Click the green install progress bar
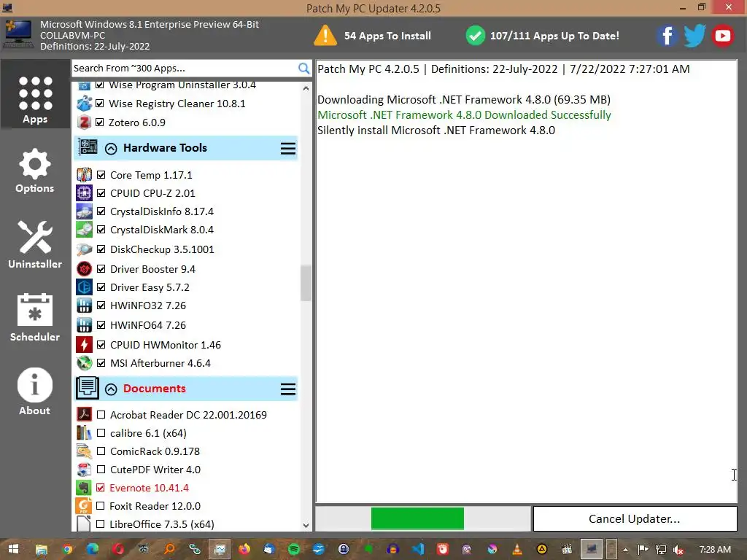 417,518
